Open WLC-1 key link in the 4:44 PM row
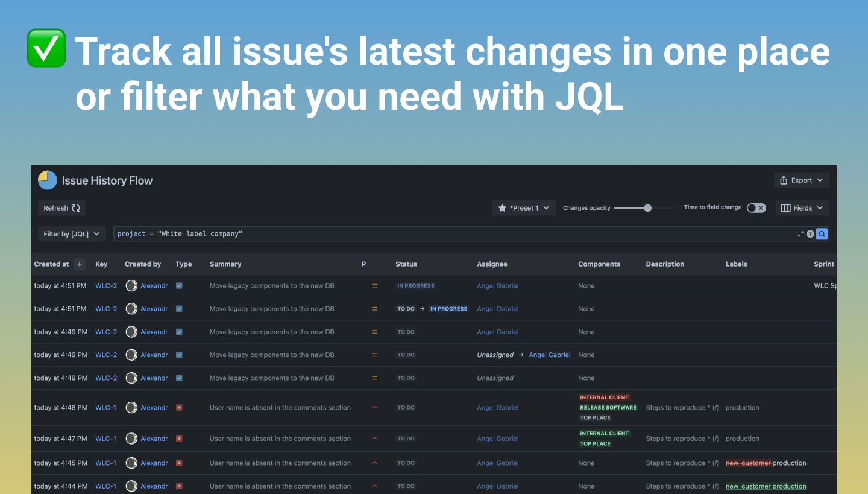Viewport: 868px width, 494px height. tap(106, 486)
